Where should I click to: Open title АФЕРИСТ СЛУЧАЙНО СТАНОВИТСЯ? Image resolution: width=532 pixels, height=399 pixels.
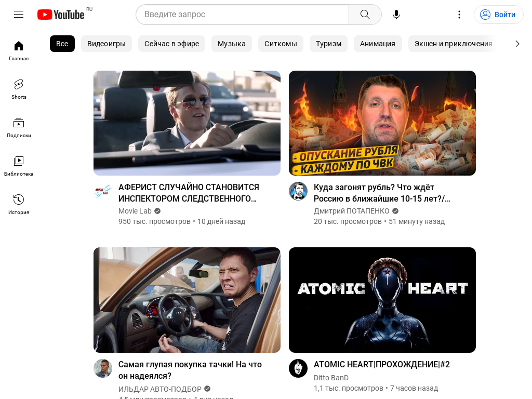pos(189,193)
